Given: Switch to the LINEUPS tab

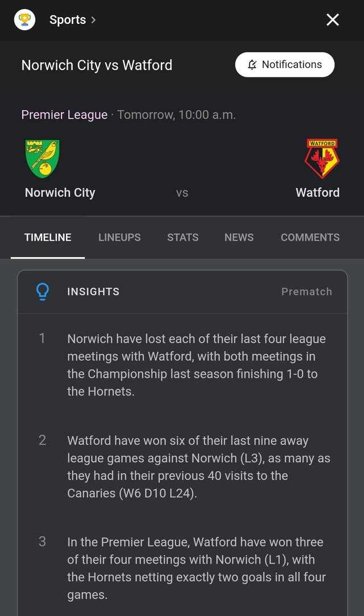Looking at the screenshot, I should (119, 237).
